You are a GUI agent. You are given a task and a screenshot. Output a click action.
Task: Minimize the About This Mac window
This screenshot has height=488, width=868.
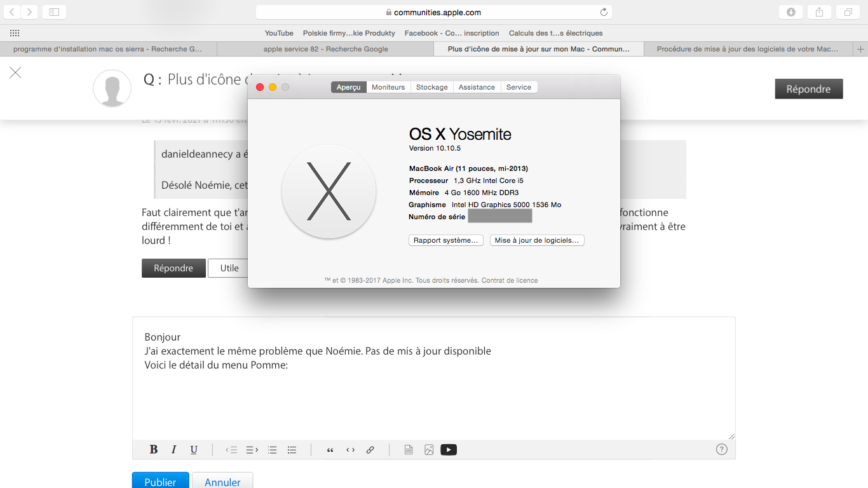(273, 87)
